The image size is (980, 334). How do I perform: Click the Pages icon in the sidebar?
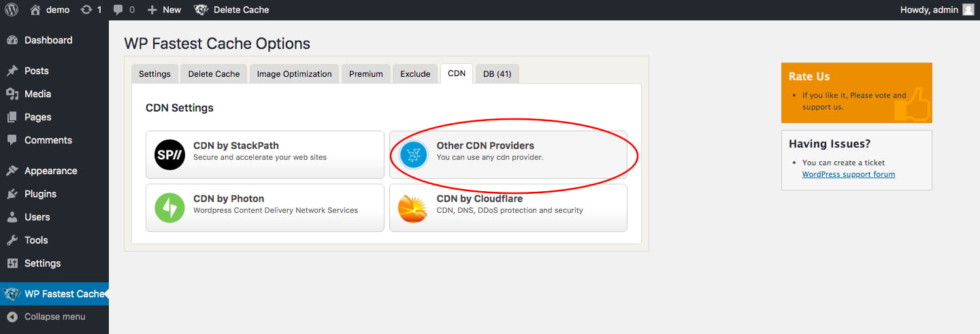point(12,117)
